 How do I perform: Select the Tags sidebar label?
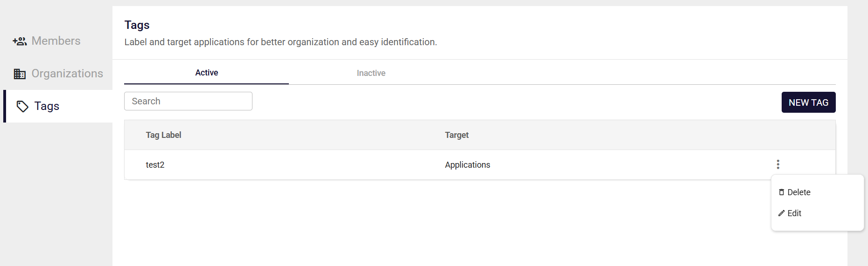[x=47, y=106]
